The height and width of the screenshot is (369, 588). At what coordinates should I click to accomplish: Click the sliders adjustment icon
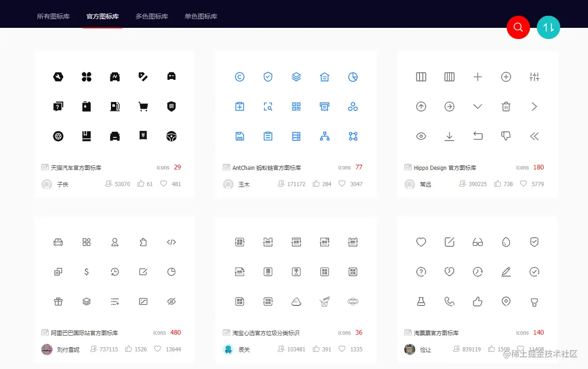click(534, 77)
